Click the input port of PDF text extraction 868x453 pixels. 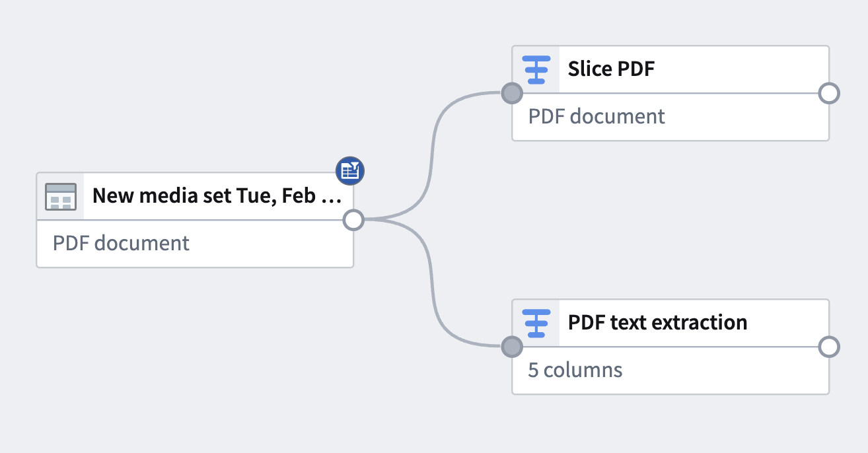pos(512,347)
